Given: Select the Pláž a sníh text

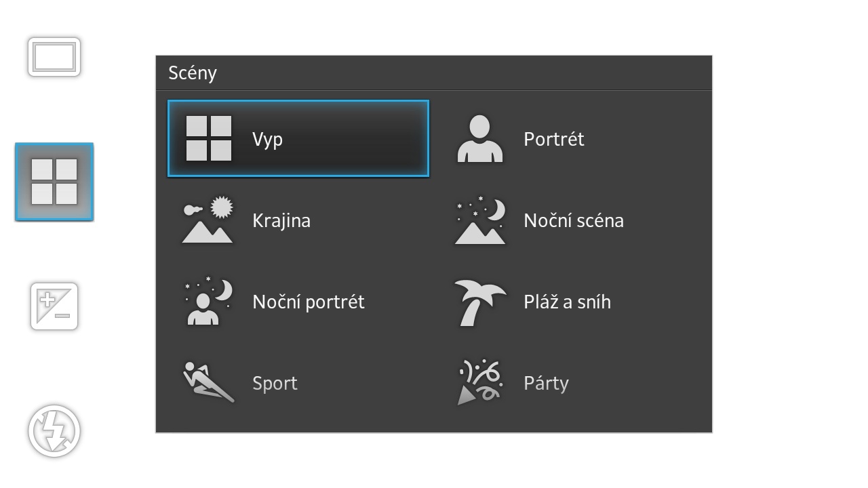Looking at the screenshot, I should tap(567, 302).
